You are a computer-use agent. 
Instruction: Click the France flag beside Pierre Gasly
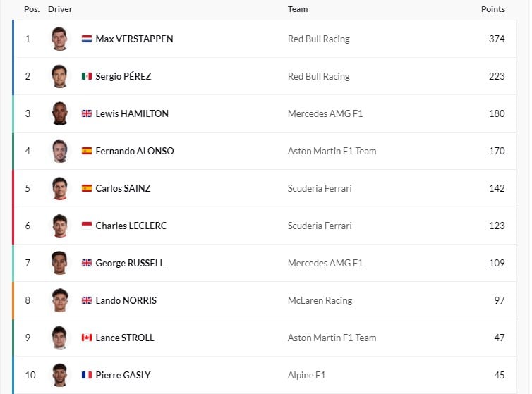pos(87,375)
